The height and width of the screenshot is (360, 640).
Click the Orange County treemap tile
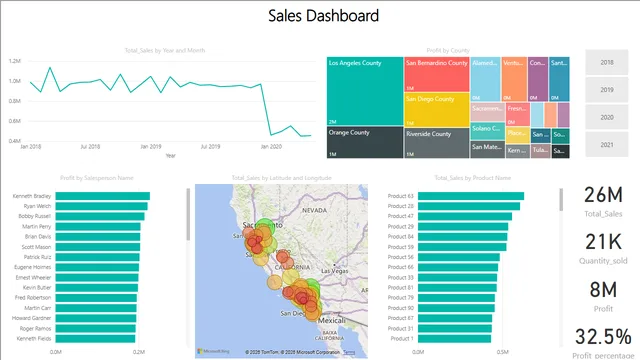click(x=365, y=142)
